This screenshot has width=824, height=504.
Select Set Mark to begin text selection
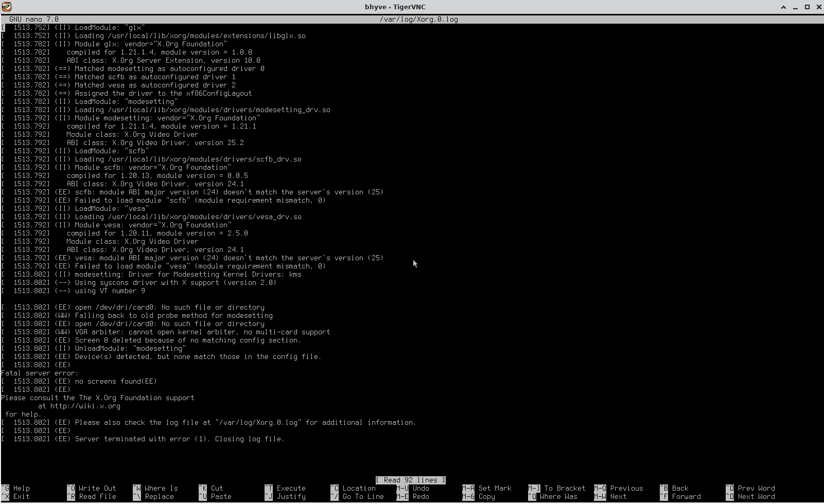486,488
